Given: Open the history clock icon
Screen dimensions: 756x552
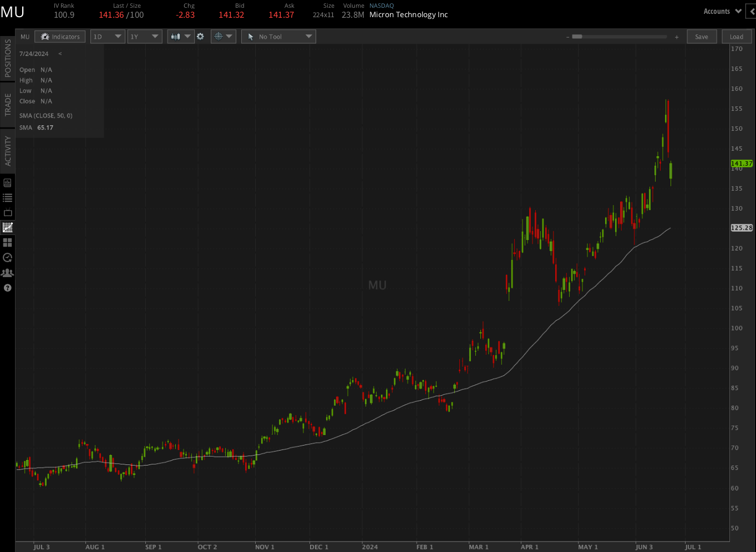Looking at the screenshot, I should tap(7, 257).
